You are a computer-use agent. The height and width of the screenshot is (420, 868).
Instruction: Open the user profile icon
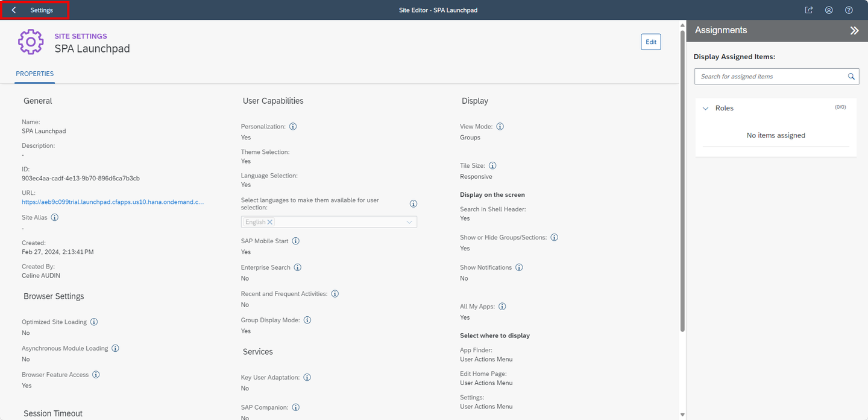tap(829, 10)
